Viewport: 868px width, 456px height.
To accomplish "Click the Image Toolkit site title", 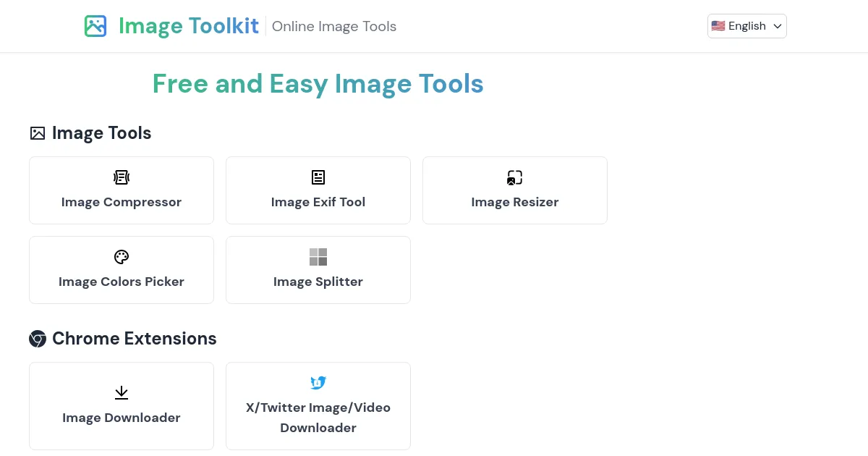I will click(x=189, y=26).
